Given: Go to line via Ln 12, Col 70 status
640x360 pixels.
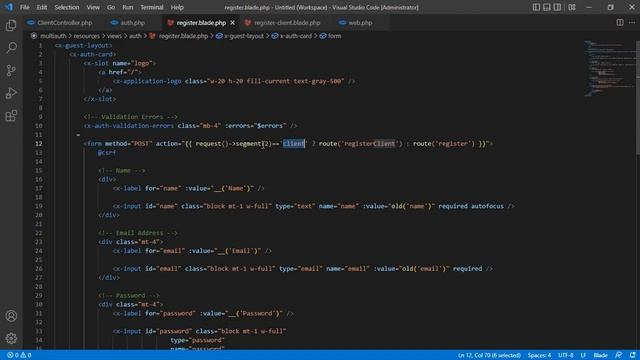Looking at the screenshot, I should pyautogui.click(x=489, y=355).
